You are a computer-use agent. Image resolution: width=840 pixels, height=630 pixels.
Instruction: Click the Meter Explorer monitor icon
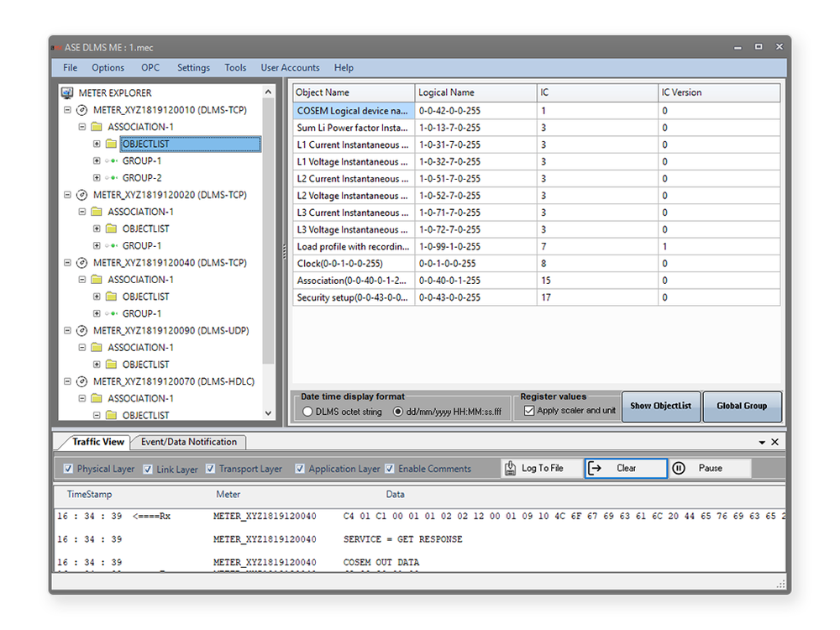click(67, 92)
